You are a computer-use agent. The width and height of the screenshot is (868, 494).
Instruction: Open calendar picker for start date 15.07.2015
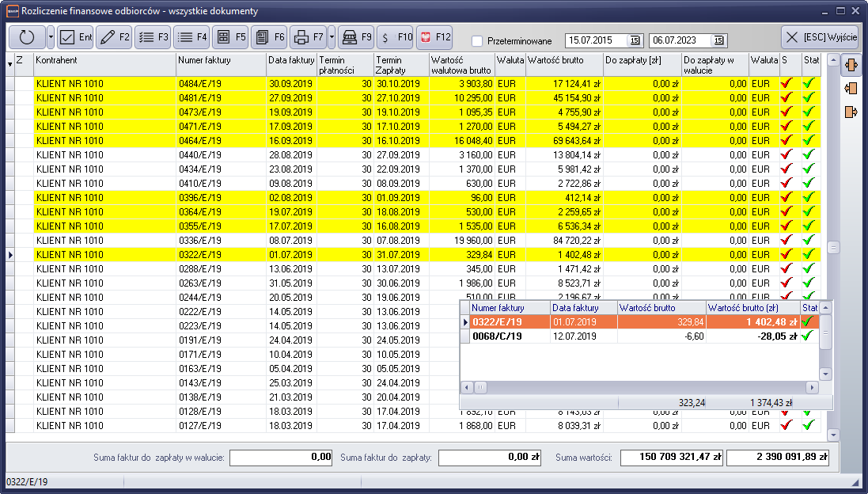[x=635, y=40]
